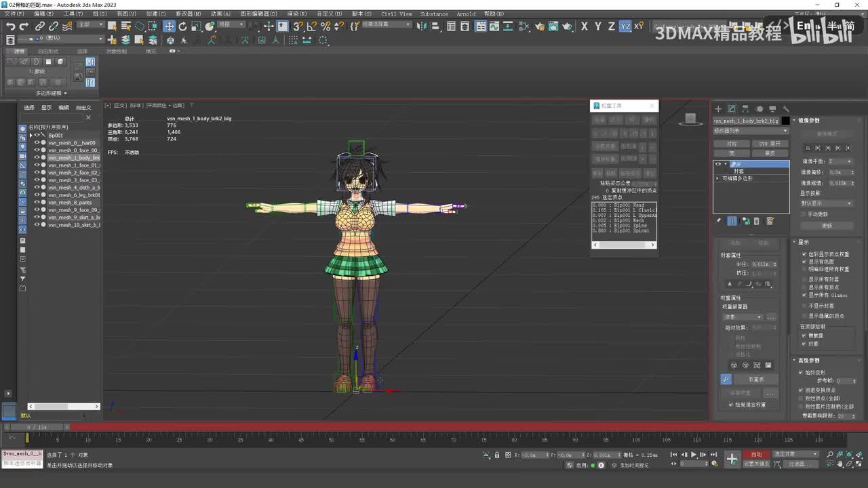Open the 镜像平面 dropdown
The height and width of the screenshot is (488, 868).
841,161
